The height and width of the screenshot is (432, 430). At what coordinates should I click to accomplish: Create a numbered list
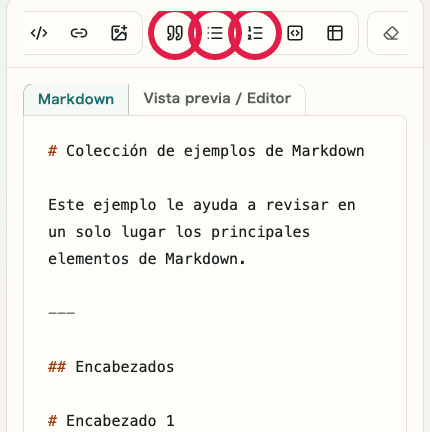[x=255, y=33]
